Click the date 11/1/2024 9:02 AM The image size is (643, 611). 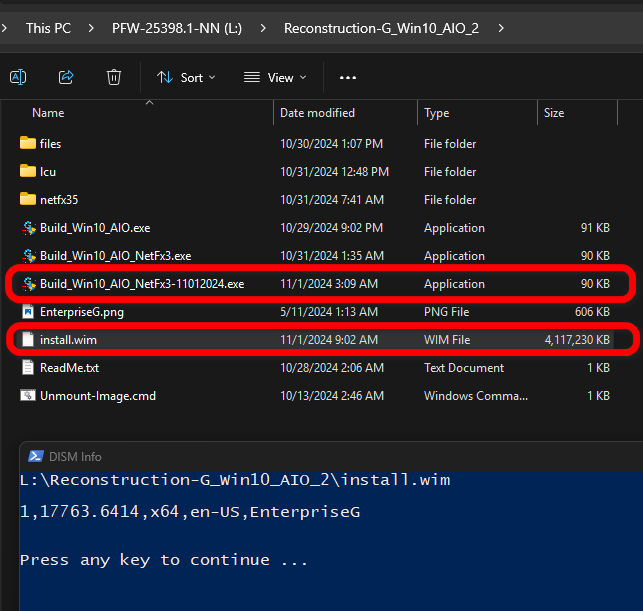pos(329,340)
